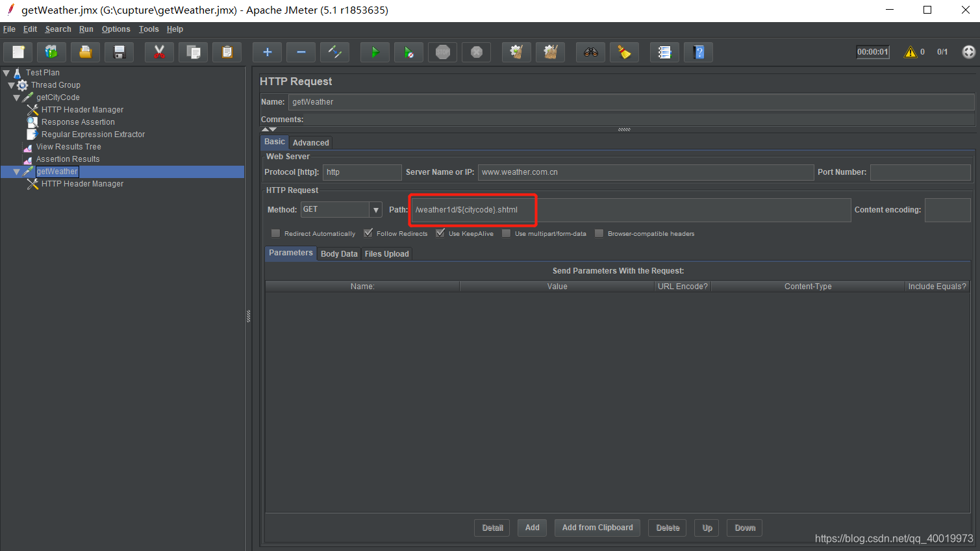980x551 pixels.
Task: Open the Run menu
Action: click(86, 29)
